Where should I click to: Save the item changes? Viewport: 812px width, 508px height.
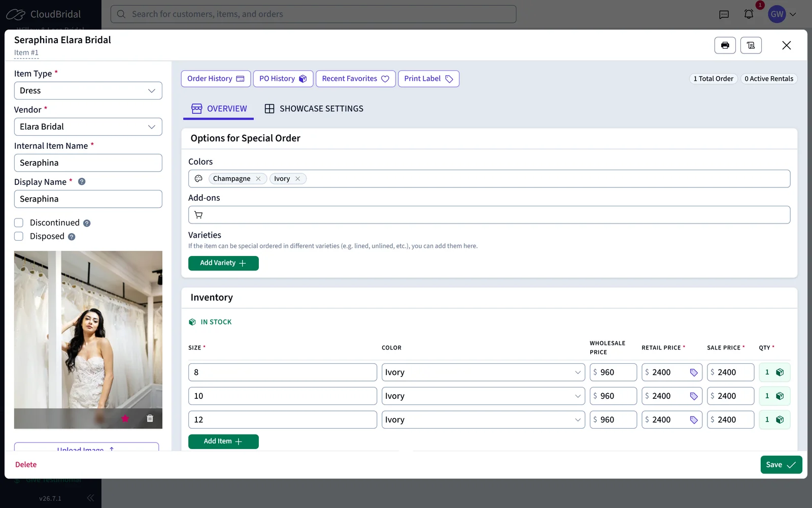[781, 465]
